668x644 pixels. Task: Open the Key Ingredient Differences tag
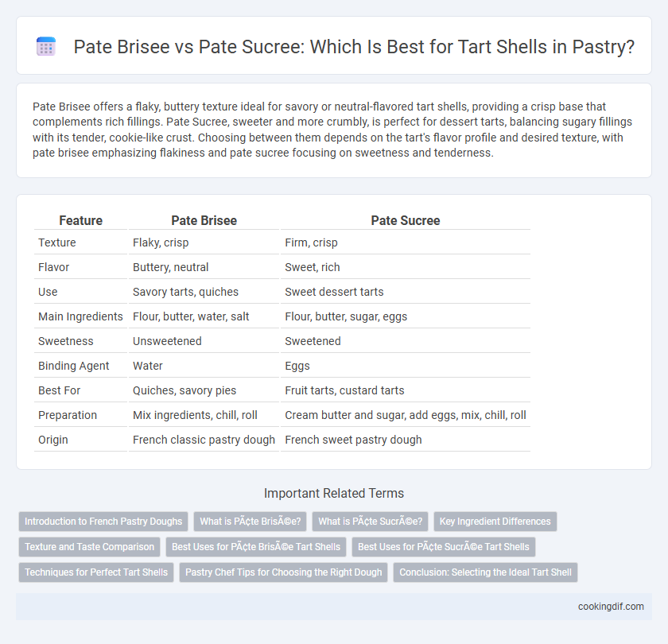[x=495, y=522]
